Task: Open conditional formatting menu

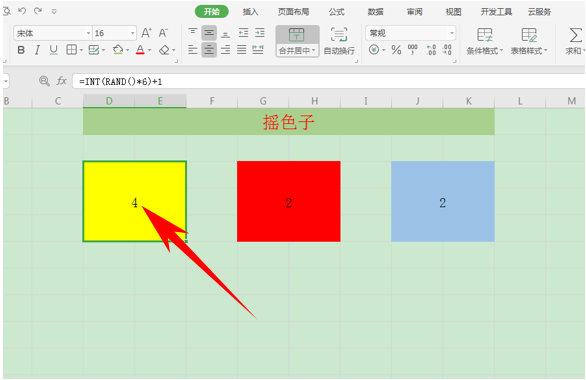Action: tap(485, 41)
